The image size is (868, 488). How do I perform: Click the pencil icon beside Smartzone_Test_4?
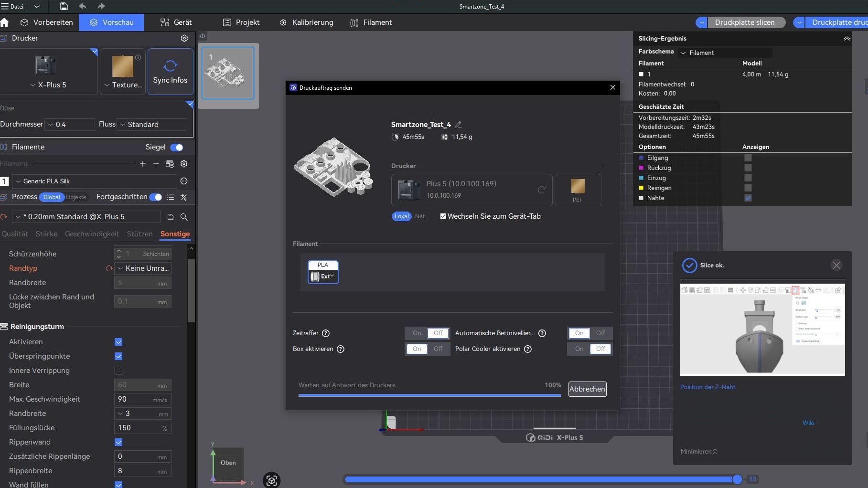click(458, 125)
